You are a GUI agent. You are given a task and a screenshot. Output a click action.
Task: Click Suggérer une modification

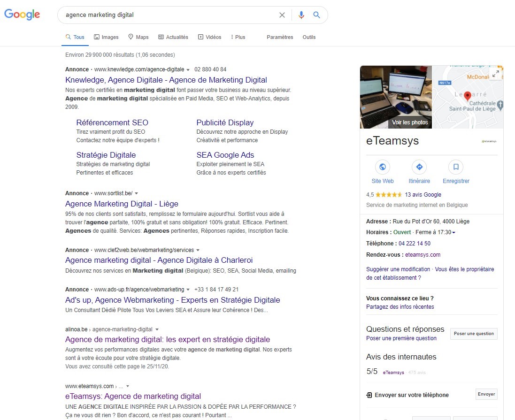[x=398, y=269]
